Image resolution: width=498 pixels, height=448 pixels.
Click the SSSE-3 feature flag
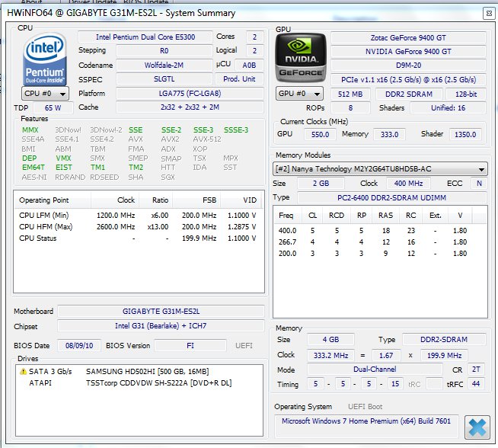236,130
